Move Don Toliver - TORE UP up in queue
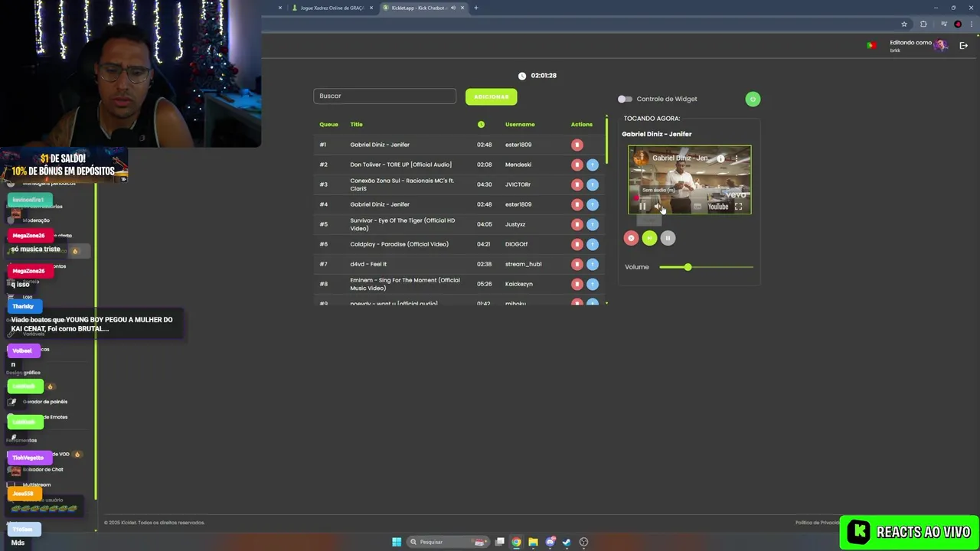Screen dimensions: 980x551 click(593, 165)
